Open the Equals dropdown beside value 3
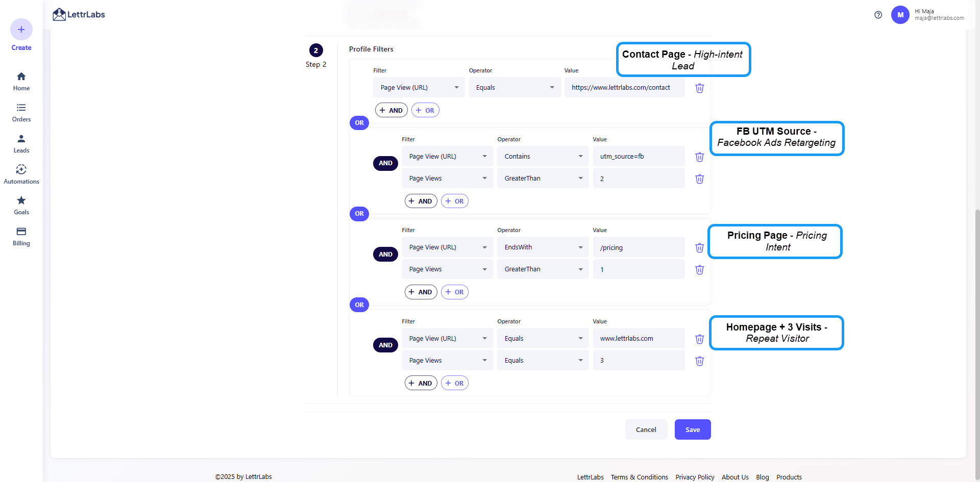This screenshot has height=482, width=980. point(543,360)
